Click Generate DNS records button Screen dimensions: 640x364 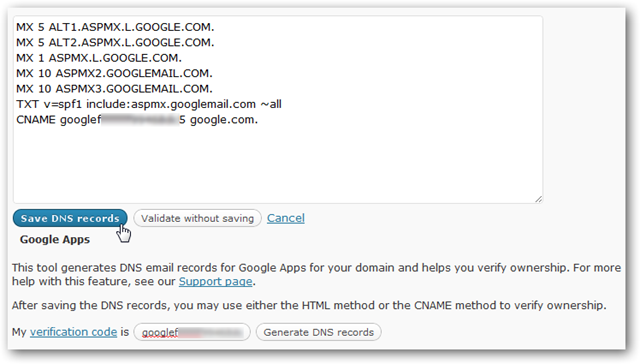click(318, 332)
